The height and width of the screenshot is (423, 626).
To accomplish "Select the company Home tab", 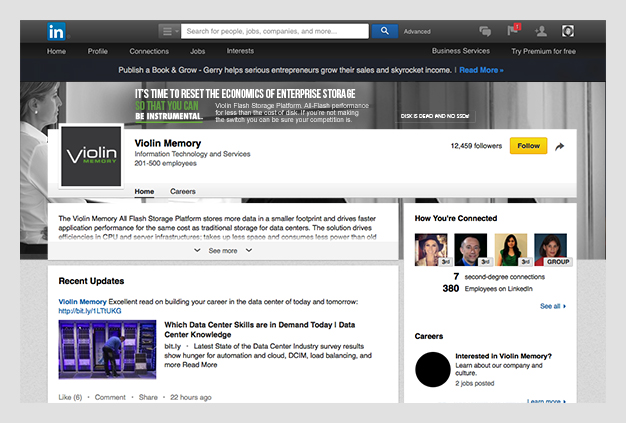I will (x=144, y=192).
